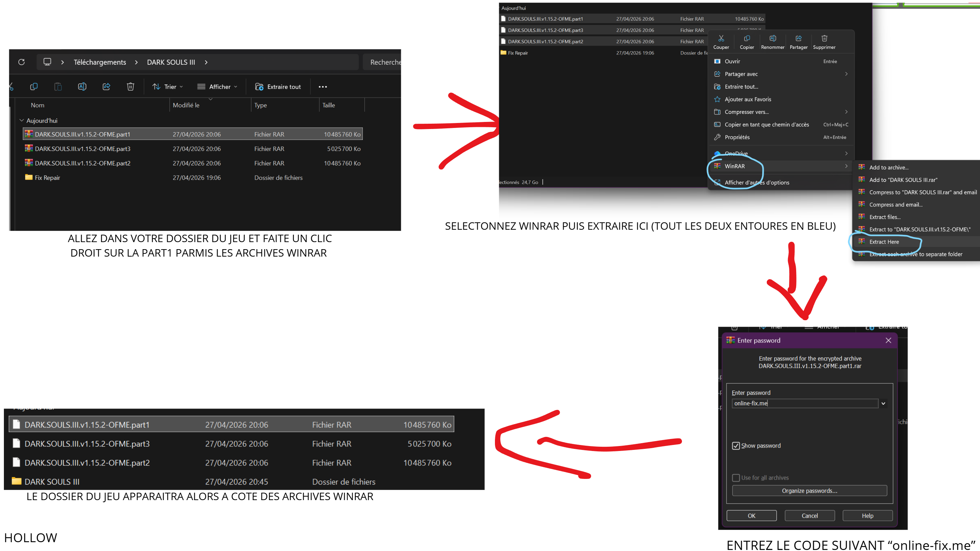
Task: Click the Share icon in Explorer toolbar
Action: click(x=106, y=87)
